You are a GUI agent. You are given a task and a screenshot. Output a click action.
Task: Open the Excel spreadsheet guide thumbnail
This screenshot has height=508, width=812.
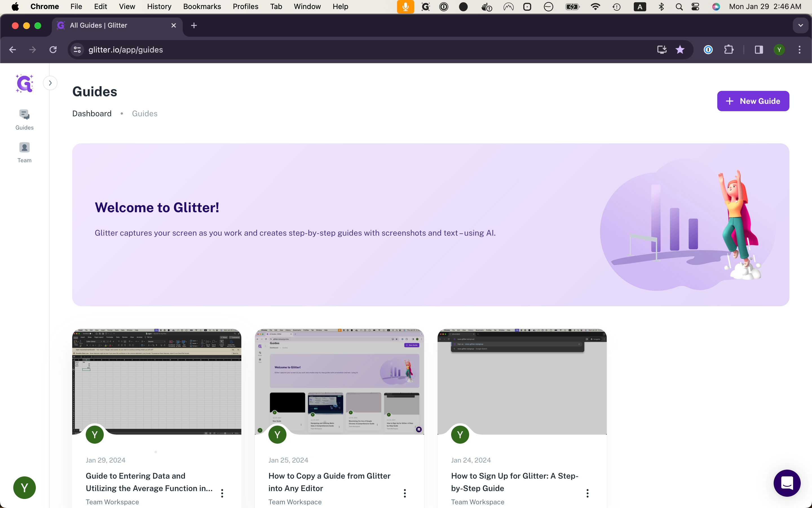pos(157,381)
